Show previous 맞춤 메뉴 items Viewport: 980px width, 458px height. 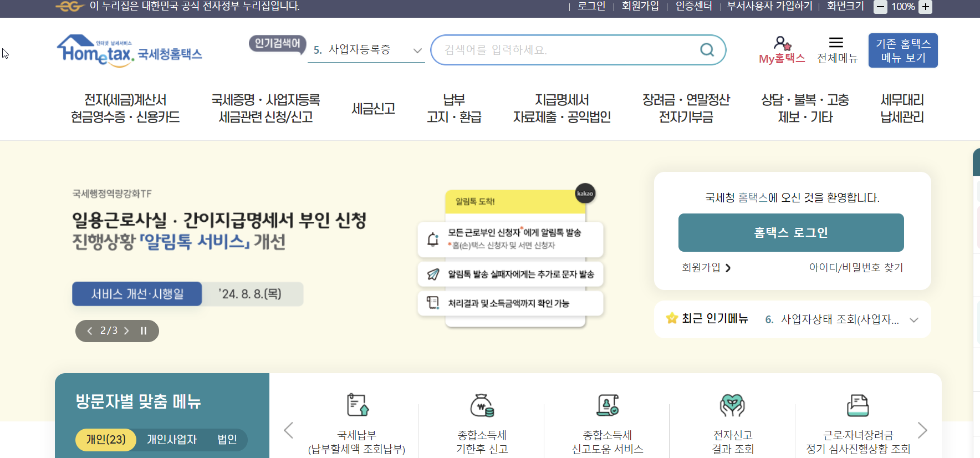click(288, 430)
